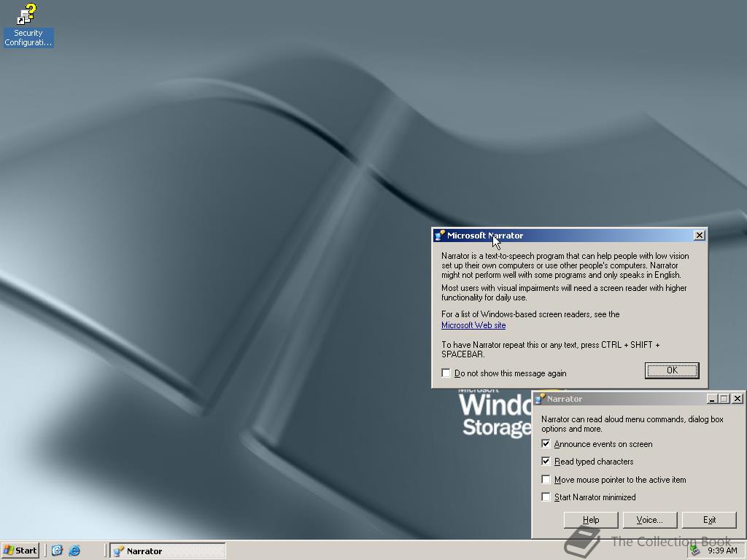Click the Microsoft Narrator dialog title icon
This screenshot has height=560, width=747.
[440, 236]
